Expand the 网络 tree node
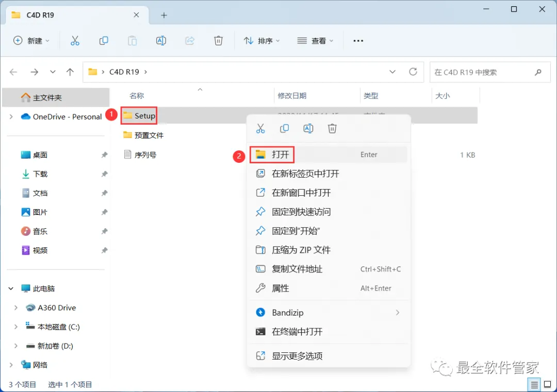 pos(11,365)
